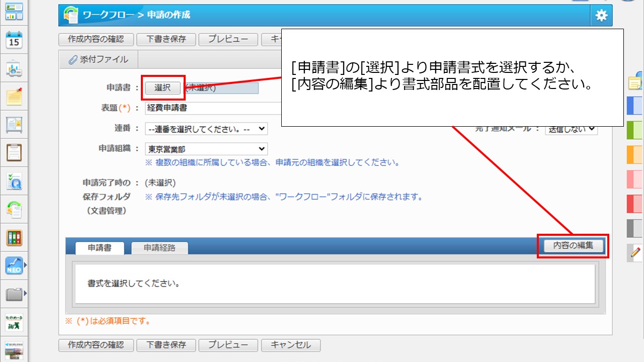Open the calendar app from the left sidebar

point(14,40)
